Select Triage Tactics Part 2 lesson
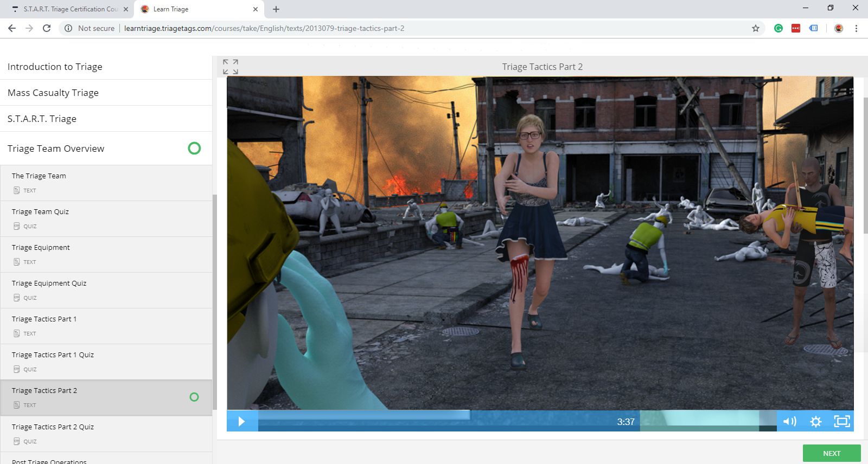868x464 pixels. tap(106, 398)
